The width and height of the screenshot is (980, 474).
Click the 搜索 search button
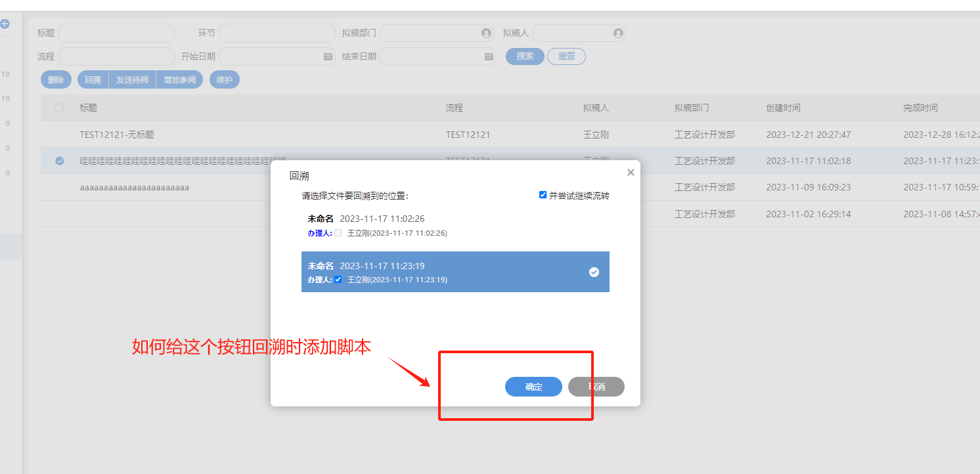pyautogui.click(x=524, y=56)
